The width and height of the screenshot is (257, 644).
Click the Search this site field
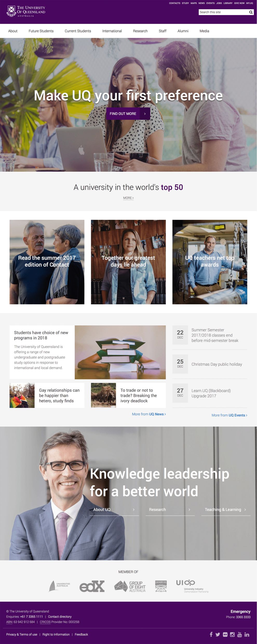point(224,12)
